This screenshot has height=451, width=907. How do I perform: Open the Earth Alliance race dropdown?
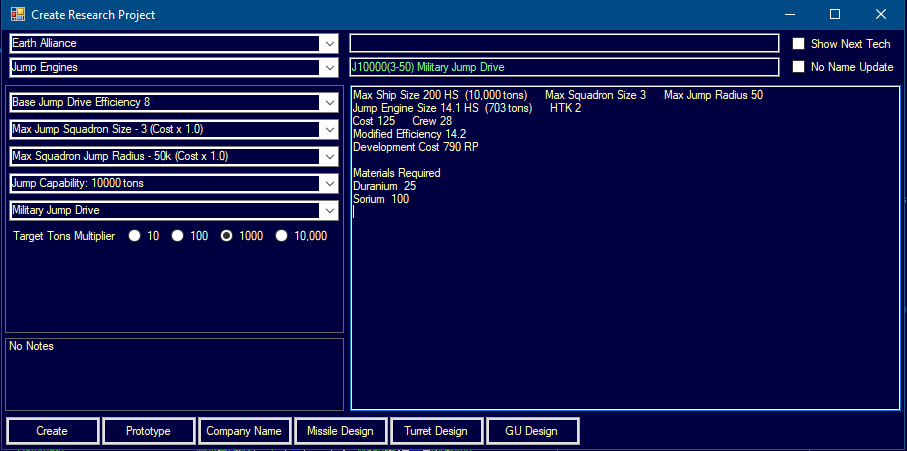pos(330,43)
